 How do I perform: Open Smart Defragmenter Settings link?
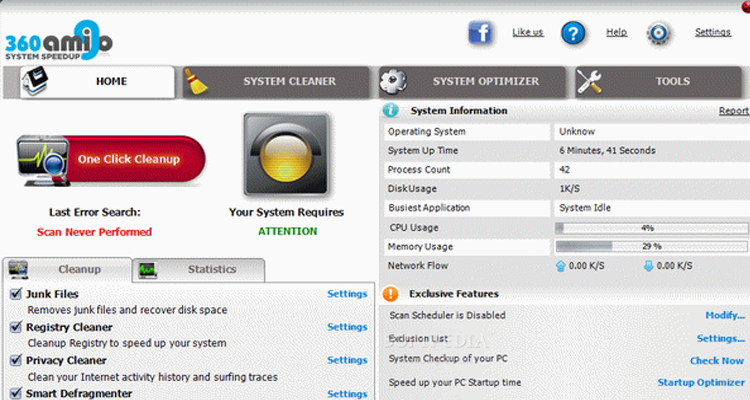[x=347, y=394]
